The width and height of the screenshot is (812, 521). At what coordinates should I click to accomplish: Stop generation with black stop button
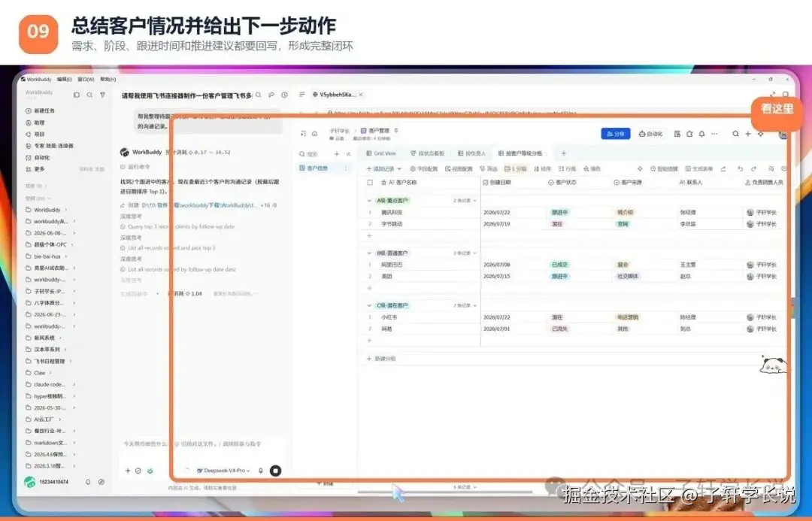pos(275,471)
